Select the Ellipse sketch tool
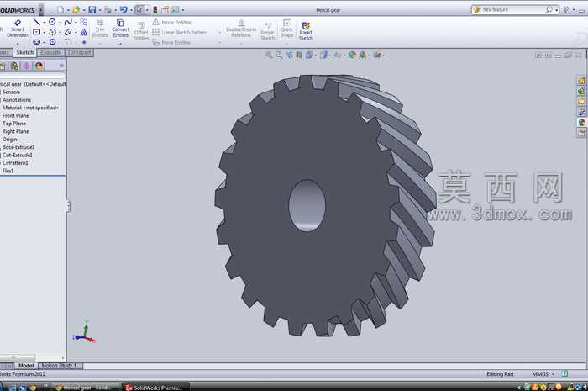The image size is (588, 391). (68, 32)
